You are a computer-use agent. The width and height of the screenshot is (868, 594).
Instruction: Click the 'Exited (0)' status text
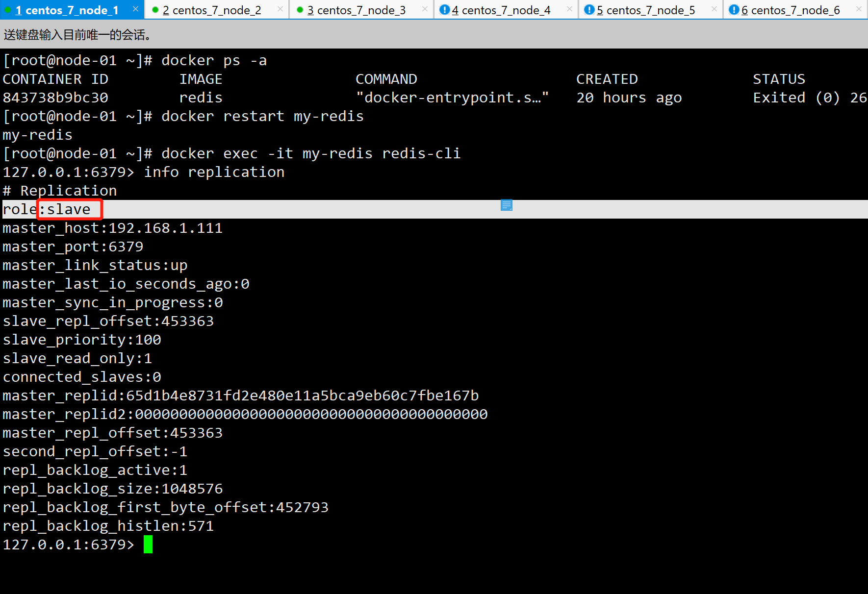click(796, 98)
